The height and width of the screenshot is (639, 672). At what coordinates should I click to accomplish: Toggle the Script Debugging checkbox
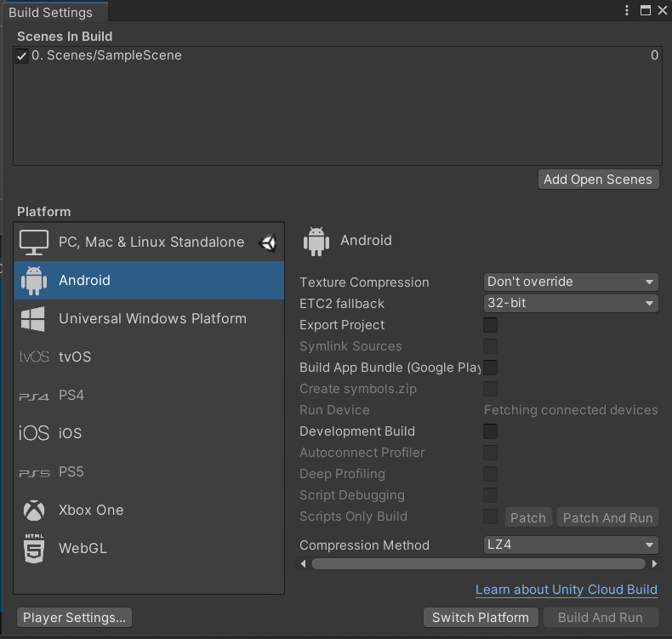click(x=490, y=495)
